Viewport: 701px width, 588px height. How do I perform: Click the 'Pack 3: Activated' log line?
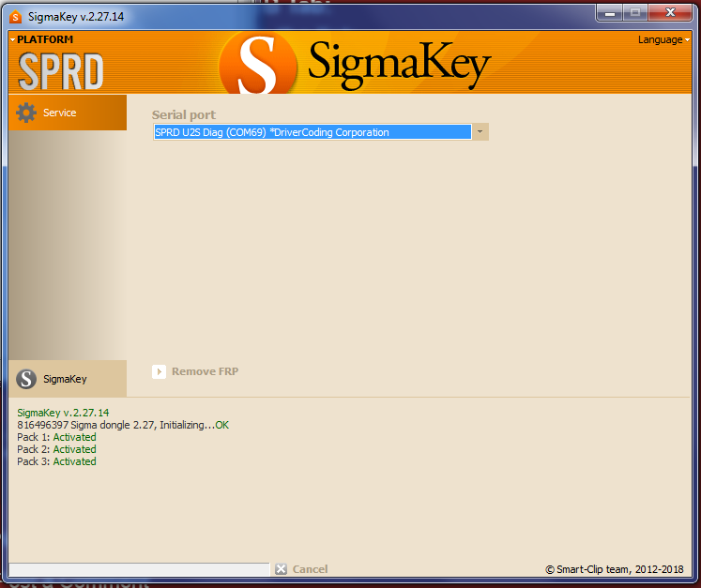point(57,461)
